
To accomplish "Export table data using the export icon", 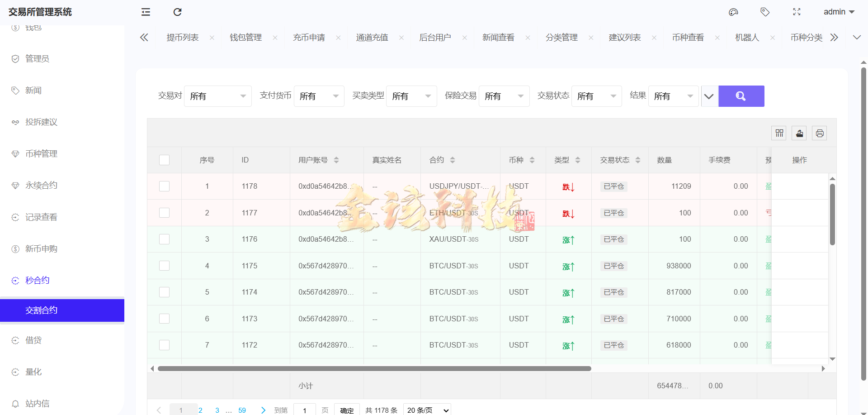I will (799, 133).
